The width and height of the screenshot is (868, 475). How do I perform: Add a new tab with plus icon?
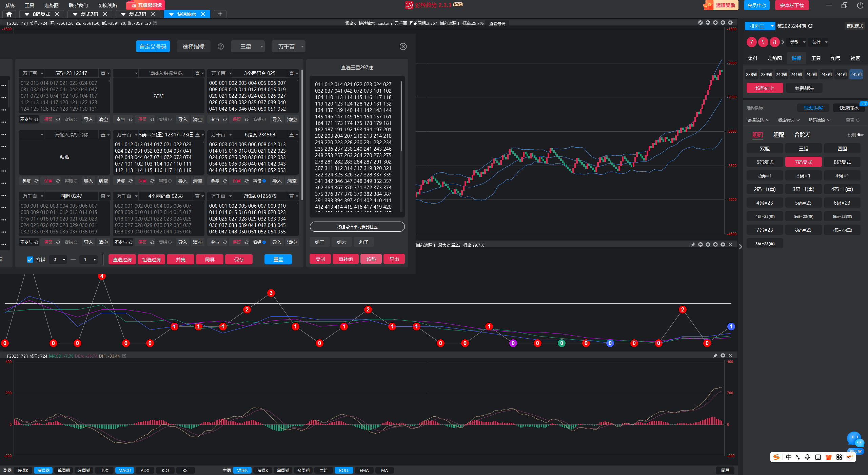[x=220, y=14]
